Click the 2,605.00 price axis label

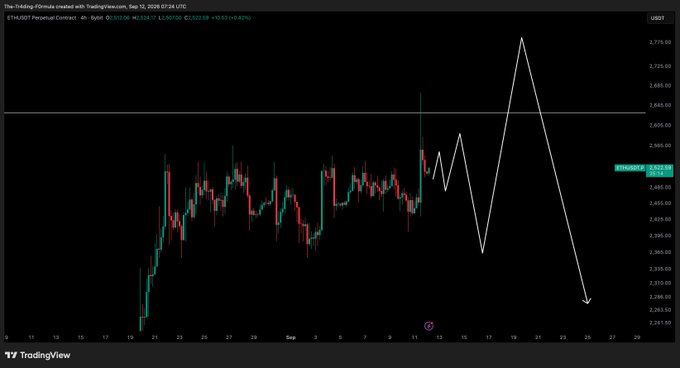(660, 125)
